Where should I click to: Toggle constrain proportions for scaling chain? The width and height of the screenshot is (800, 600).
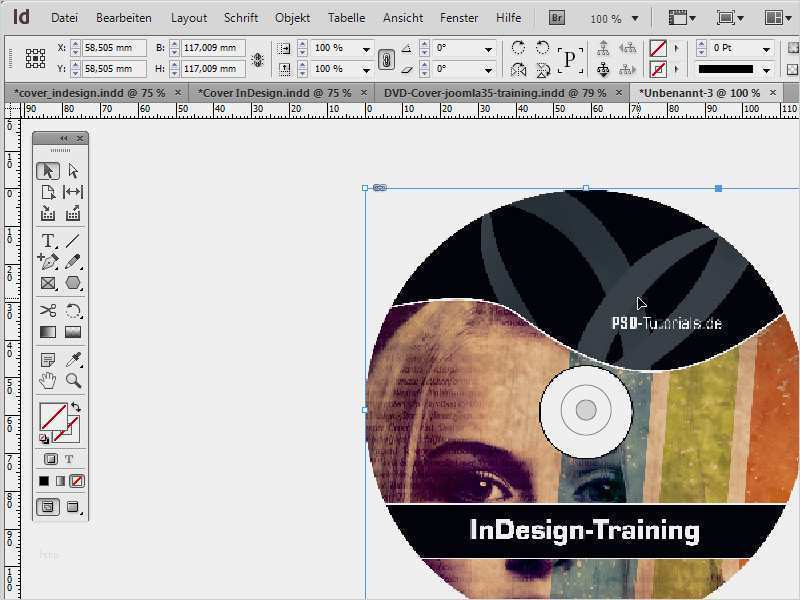point(386,59)
